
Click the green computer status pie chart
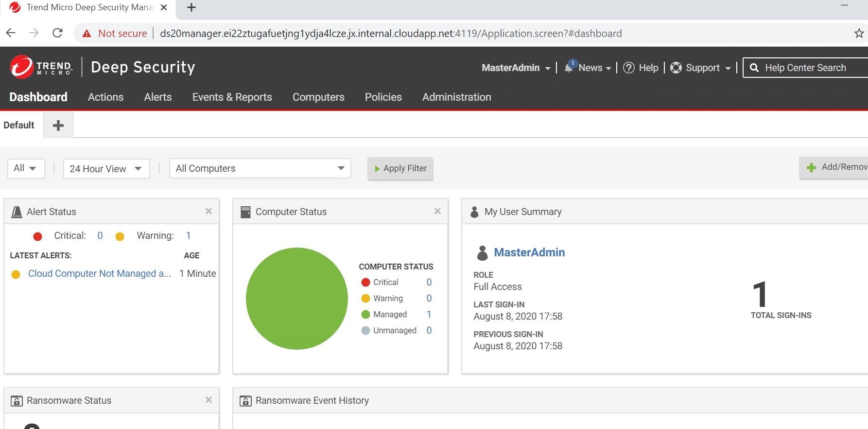pyautogui.click(x=297, y=299)
